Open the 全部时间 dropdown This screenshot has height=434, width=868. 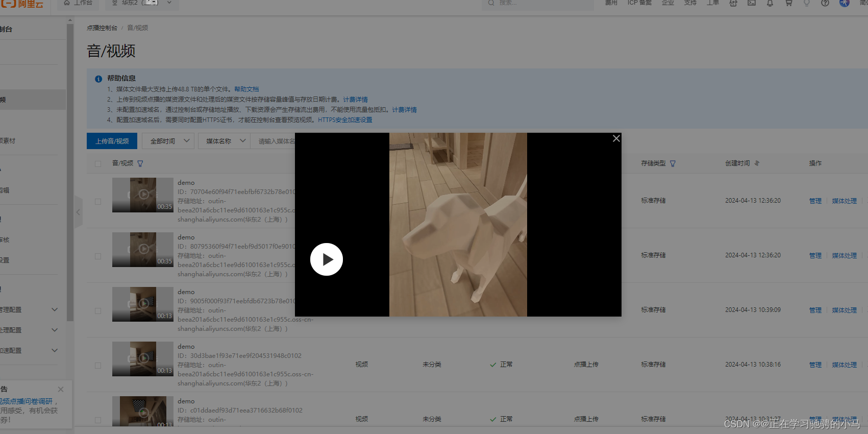[x=168, y=141]
